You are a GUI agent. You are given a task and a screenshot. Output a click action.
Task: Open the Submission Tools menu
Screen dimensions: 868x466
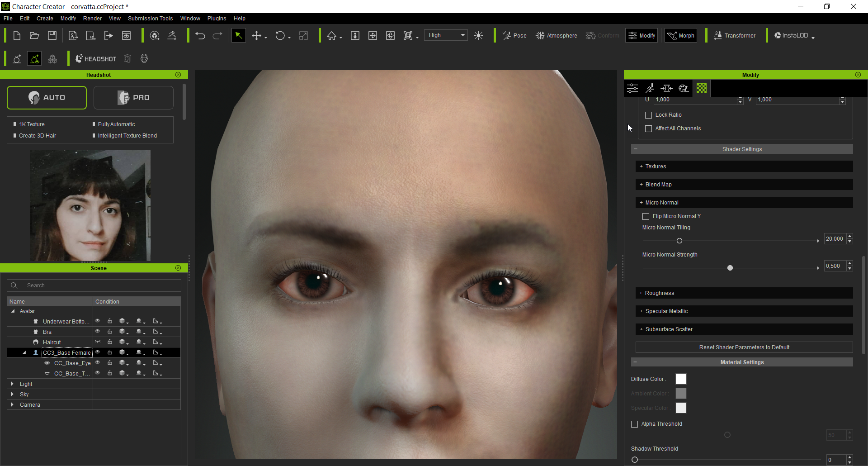point(150,19)
